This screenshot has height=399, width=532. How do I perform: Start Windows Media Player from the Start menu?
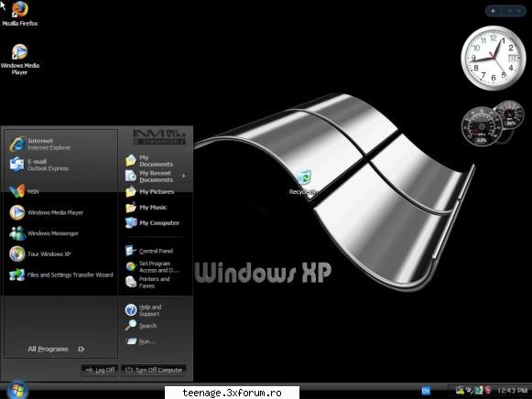46,212
